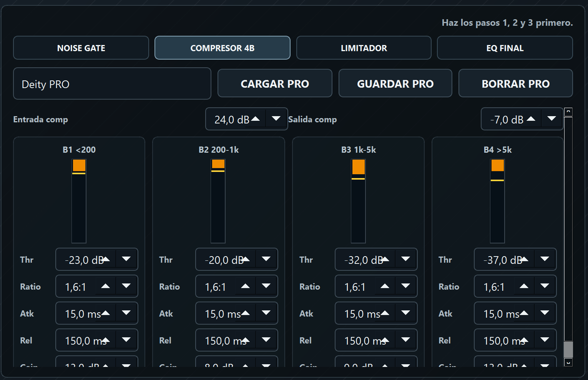588x380 pixels.
Task: Raise B2 threshold with up arrow
Action: point(246,259)
